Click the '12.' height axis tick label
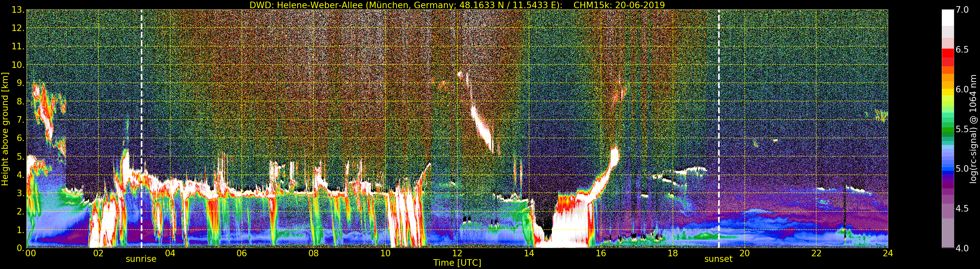This screenshot has width=980, height=269. 18,28
